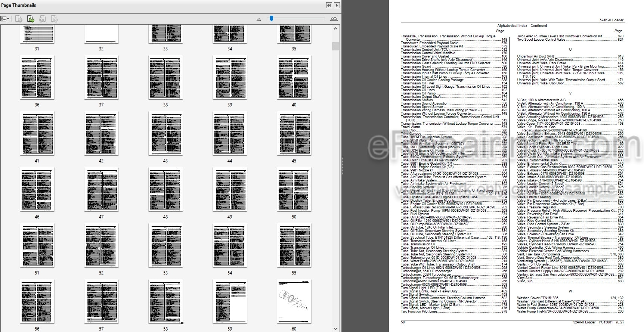Select page 36 thumbnail
The width and height of the screenshot is (644, 332).
[x=37, y=78]
